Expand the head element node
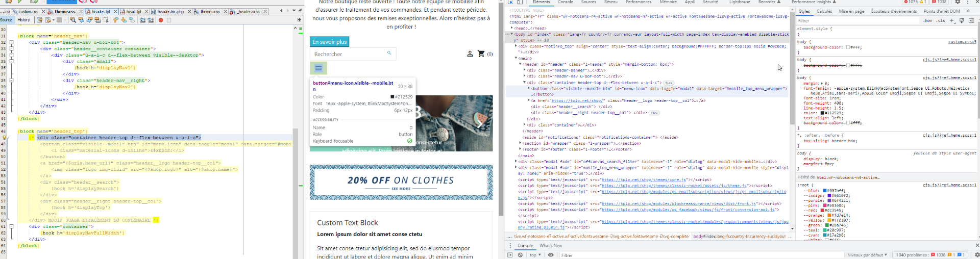Screen dimensions: 980x259 [512, 28]
